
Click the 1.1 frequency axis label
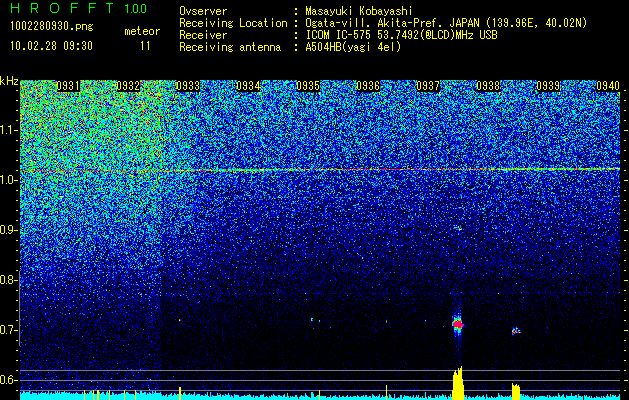[8, 131]
